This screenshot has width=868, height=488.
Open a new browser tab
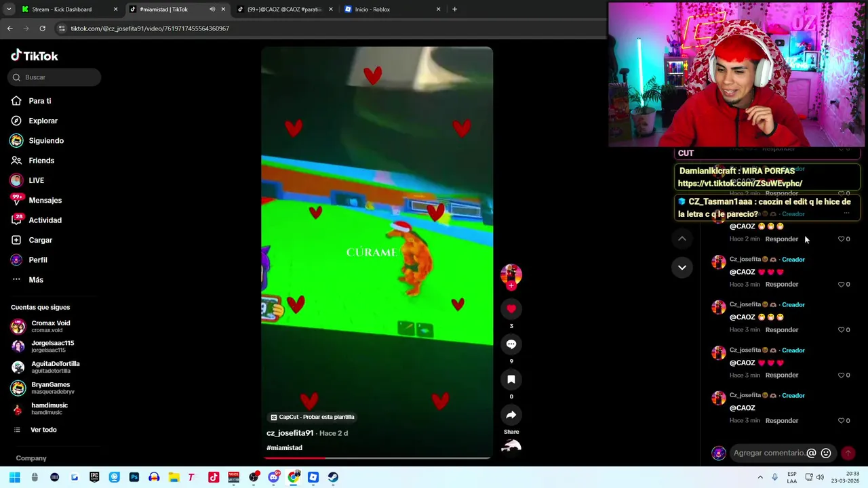[454, 9]
